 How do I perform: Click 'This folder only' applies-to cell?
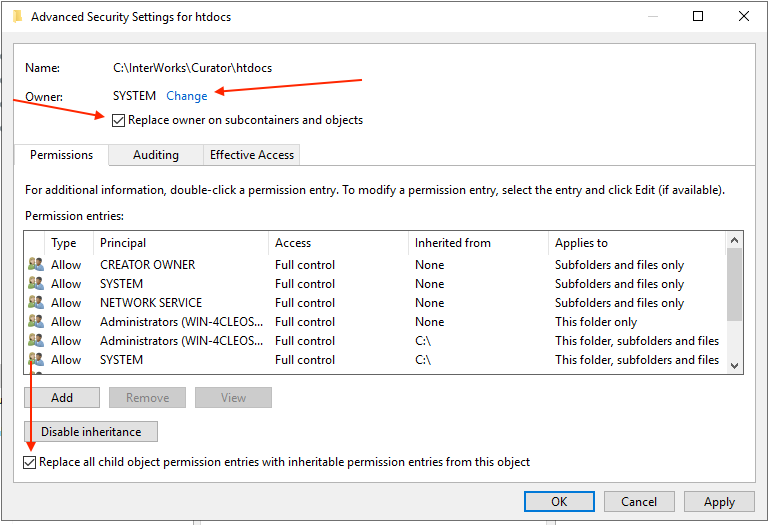596,322
